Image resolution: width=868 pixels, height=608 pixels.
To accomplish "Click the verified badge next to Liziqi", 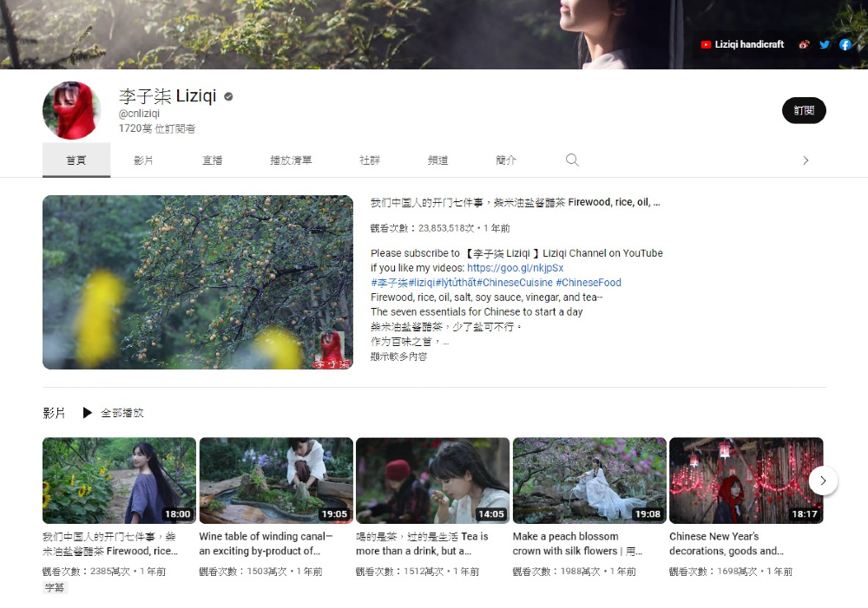I will pos(229,96).
